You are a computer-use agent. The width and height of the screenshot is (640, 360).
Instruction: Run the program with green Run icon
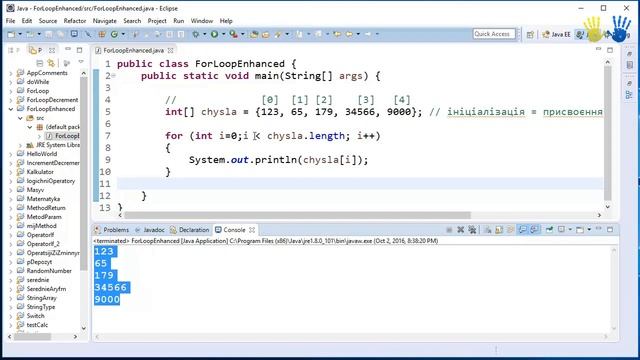214,34
